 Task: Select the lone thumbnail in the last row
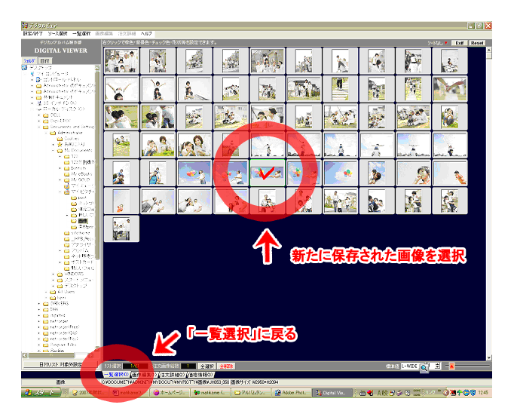click(121, 229)
